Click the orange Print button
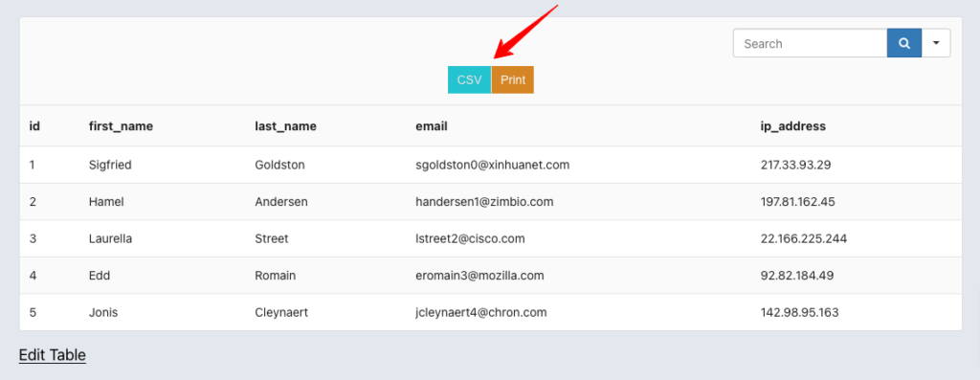 point(513,80)
